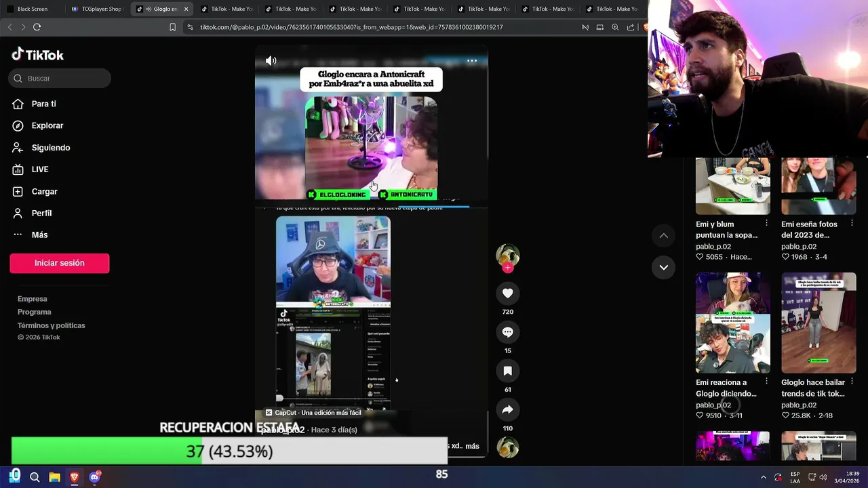Open the 'Empresa' footer link
Screen dimensions: 868x488
[33, 299]
